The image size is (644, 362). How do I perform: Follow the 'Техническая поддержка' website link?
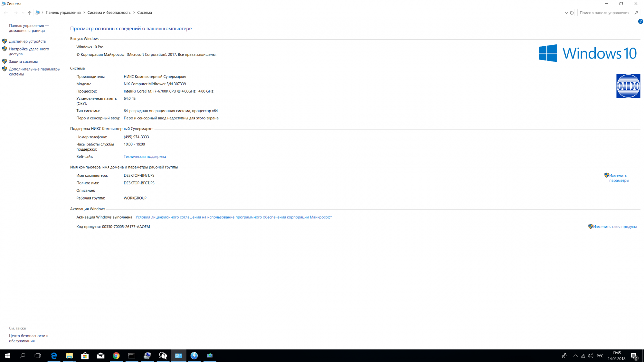[145, 157]
